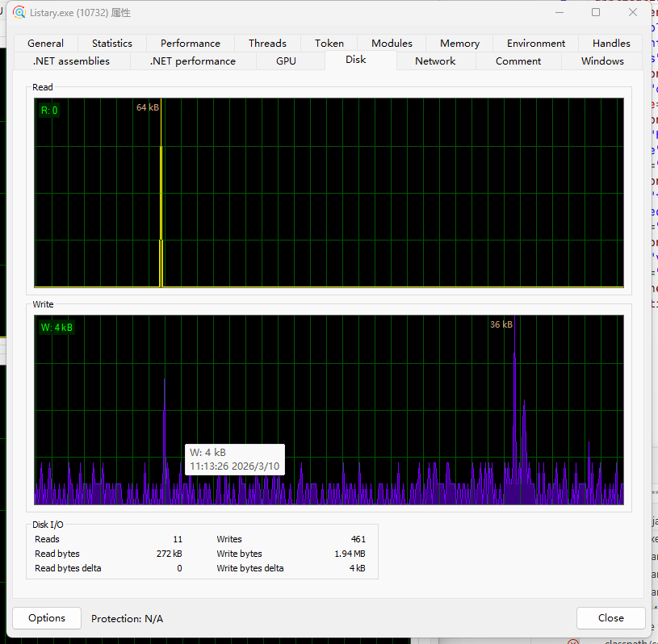The width and height of the screenshot is (658, 644).
Task: Go to the Comment tab
Action: coord(518,61)
